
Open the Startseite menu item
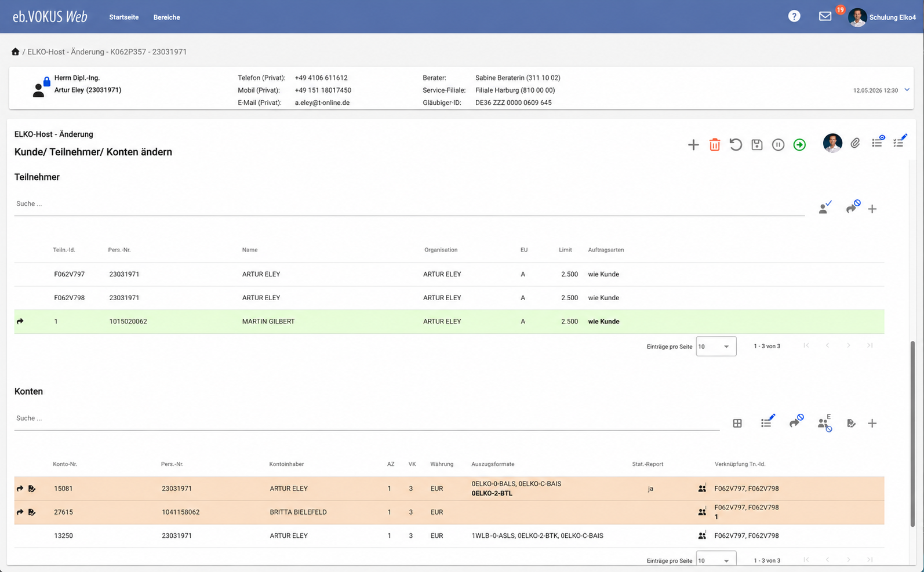124,17
